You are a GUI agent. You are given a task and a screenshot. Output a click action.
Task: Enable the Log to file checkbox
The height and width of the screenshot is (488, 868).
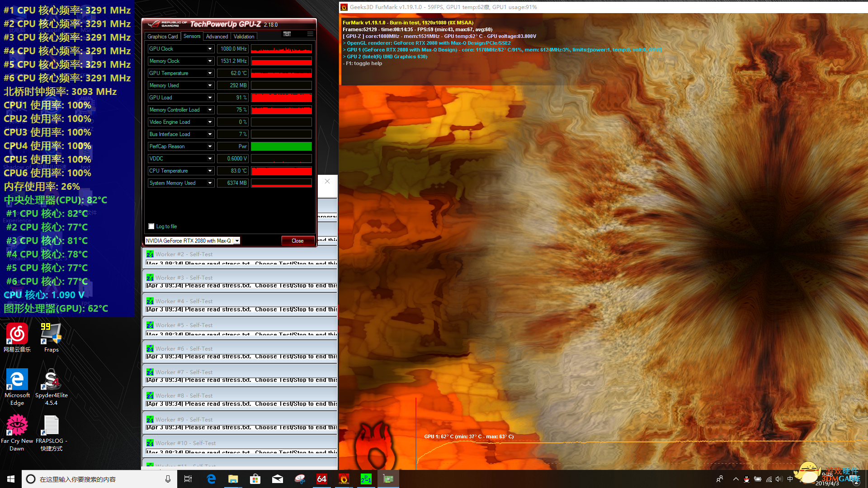(x=151, y=226)
